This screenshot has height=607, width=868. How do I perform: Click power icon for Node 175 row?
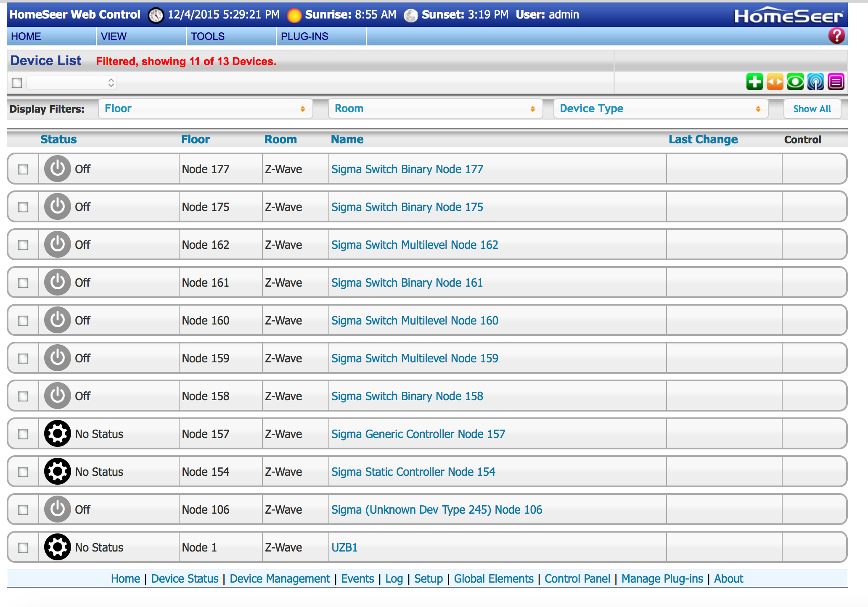click(58, 206)
